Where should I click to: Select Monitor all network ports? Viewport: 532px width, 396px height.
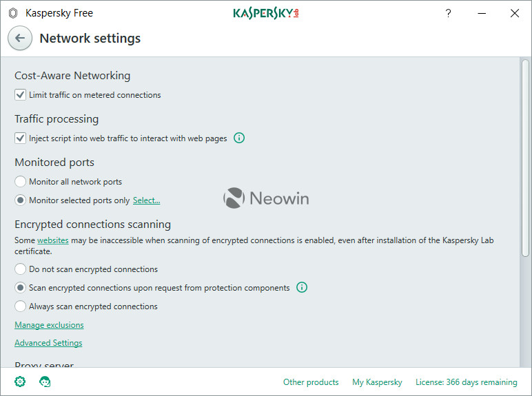(21, 181)
